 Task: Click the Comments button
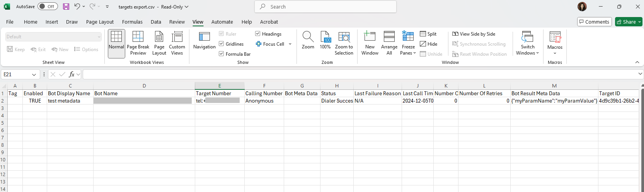(595, 22)
